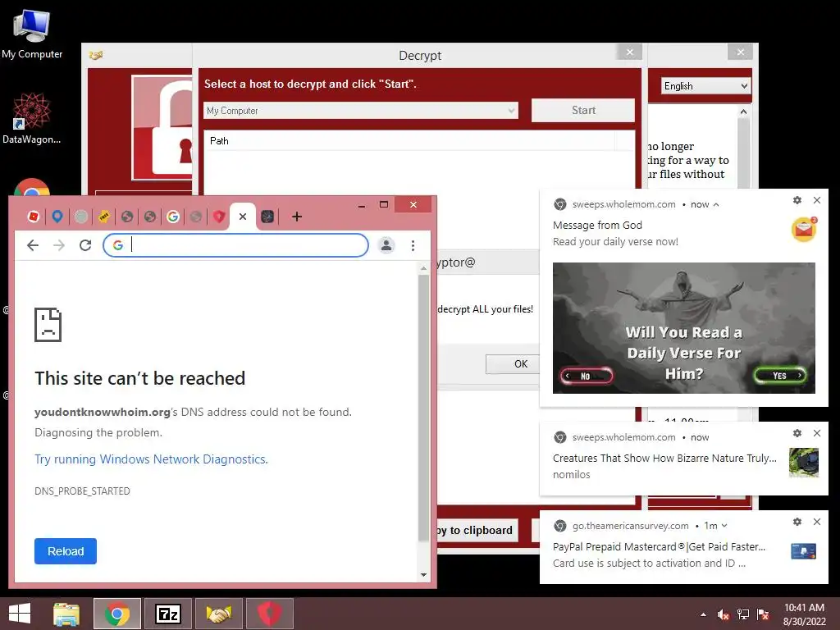Expand the theamericansurvey notification chevron
The height and width of the screenshot is (630, 840).
(724, 526)
